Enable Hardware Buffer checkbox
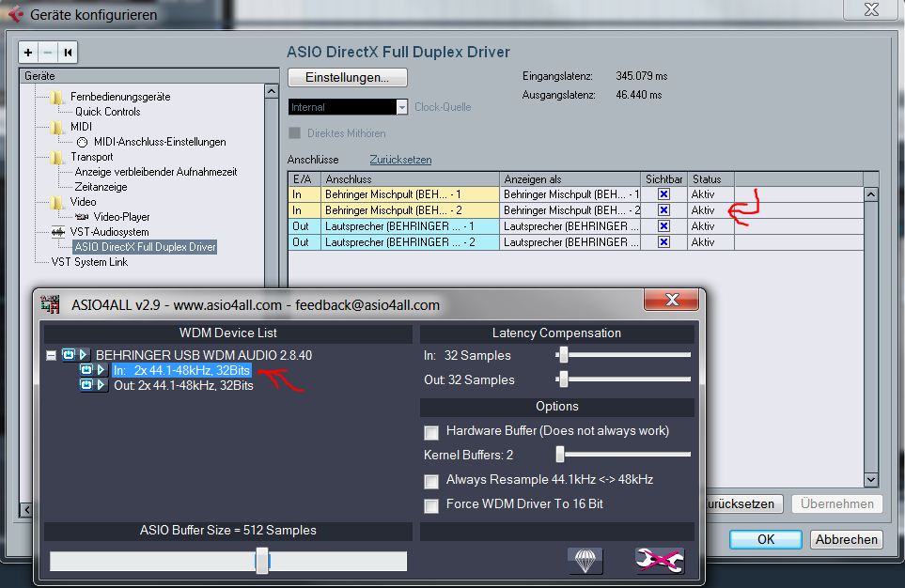Viewport: 905px width, 588px height. (x=431, y=432)
